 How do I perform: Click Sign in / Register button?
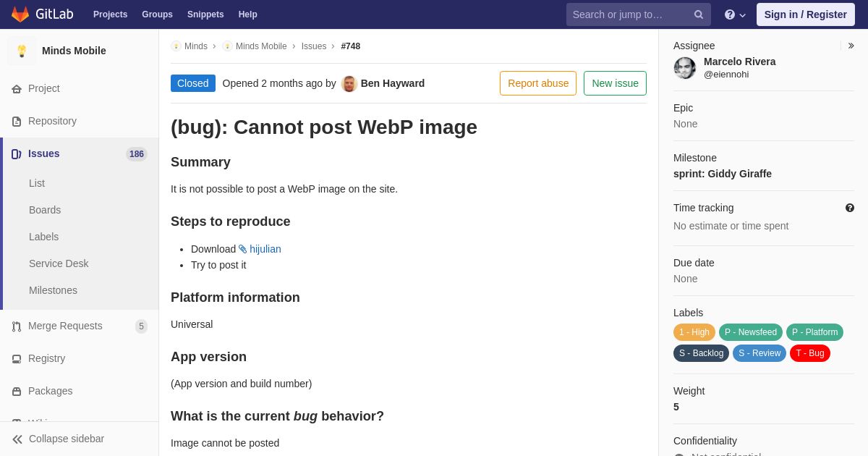click(805, 14)
